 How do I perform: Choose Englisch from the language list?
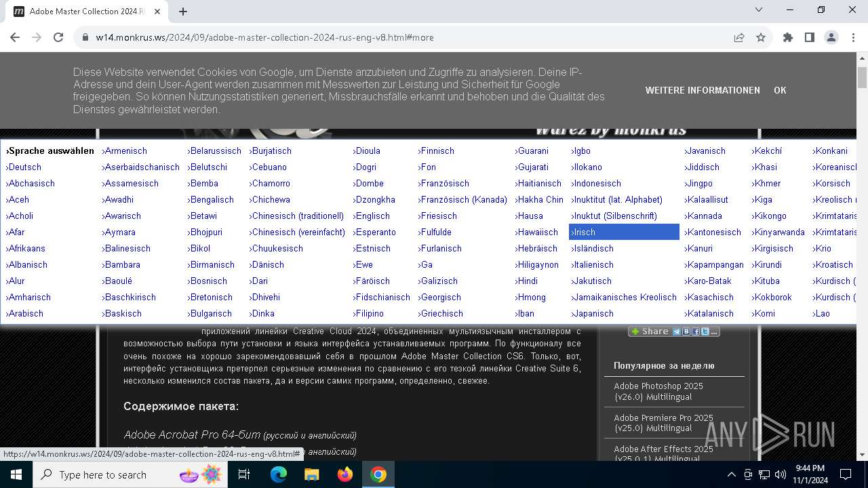click(371, 216)
